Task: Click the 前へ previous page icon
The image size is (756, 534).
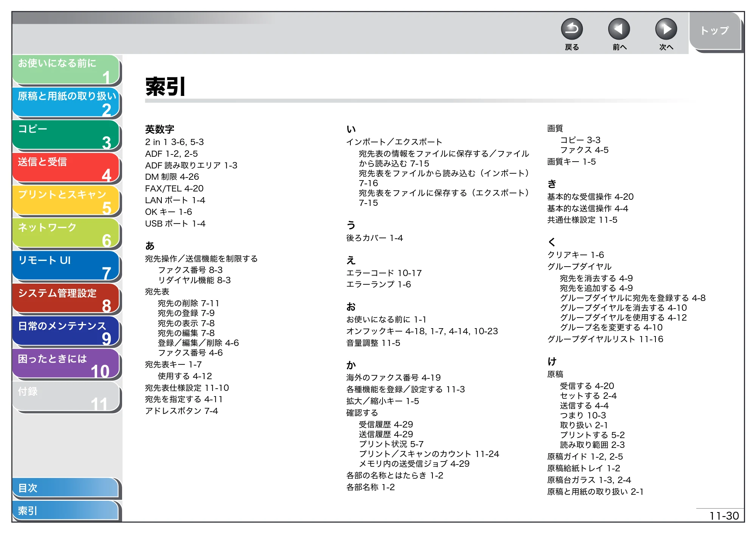Action: [619, 29]
